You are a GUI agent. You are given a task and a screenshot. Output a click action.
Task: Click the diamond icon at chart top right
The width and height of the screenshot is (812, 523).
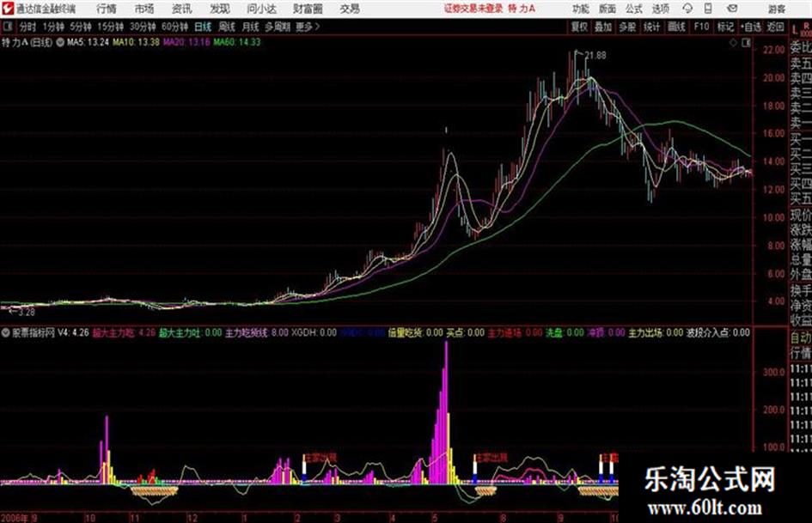733,43
